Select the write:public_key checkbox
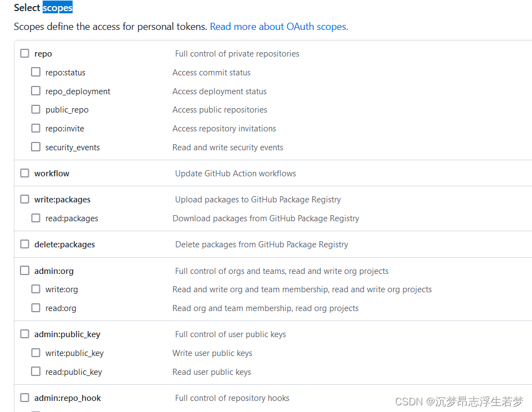Viewport: 532px width, 412px height. click(35, 353)
